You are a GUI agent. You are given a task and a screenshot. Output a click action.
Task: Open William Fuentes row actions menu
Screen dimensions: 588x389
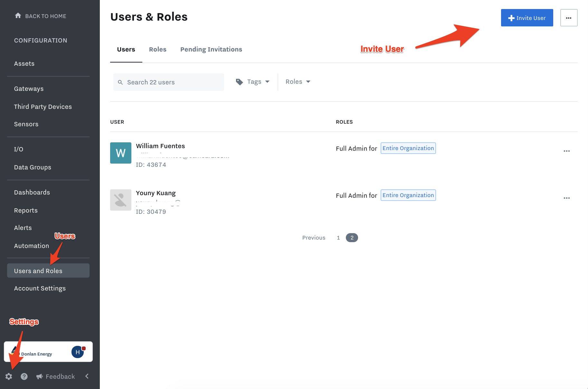tap(567, 151)
